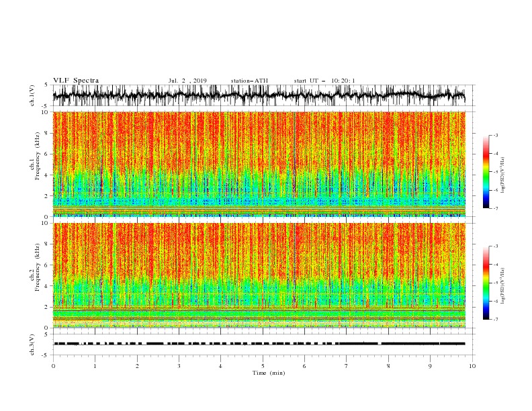Click the time axis tick label '10'
Image resolution: width=532 pixels, height=411 pixels.
coord(472,366)
